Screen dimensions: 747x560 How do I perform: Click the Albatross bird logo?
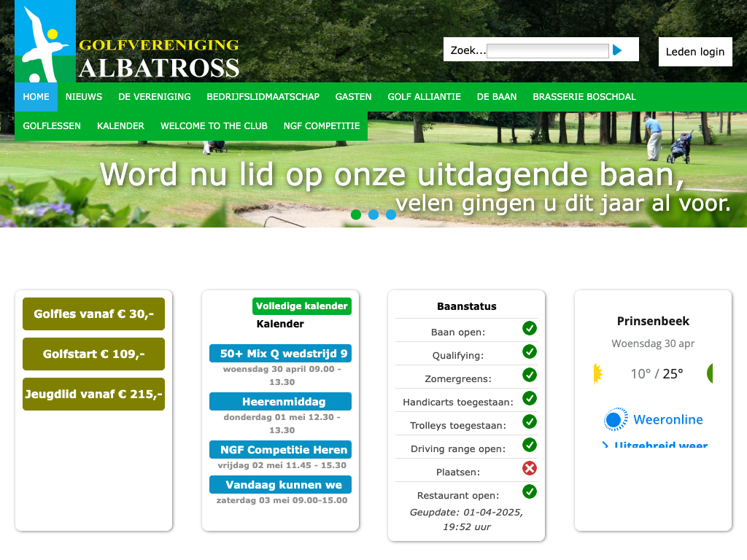coord(45,42)
